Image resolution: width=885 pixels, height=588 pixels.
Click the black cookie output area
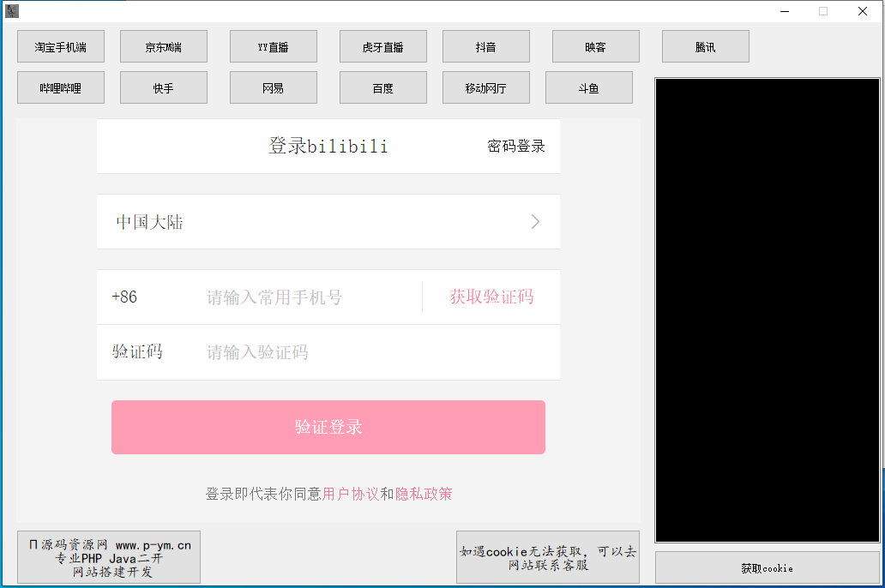click(767, 310)
